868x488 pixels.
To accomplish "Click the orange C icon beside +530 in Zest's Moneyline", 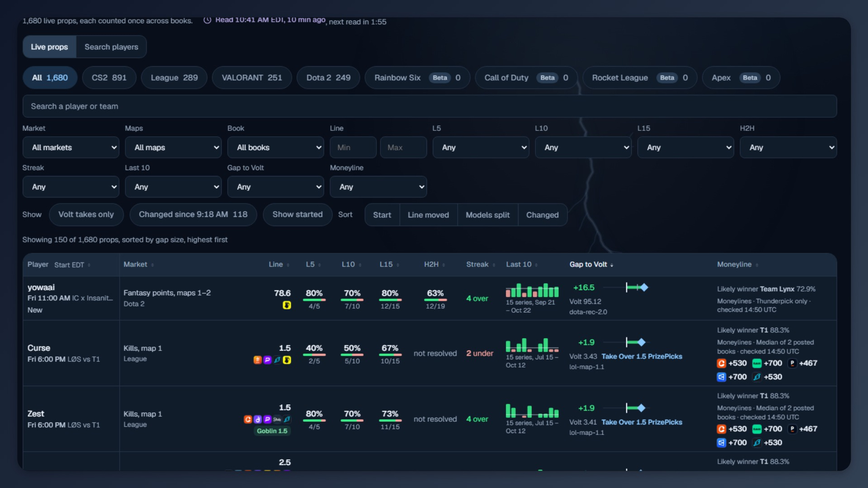I will (722, 429).
